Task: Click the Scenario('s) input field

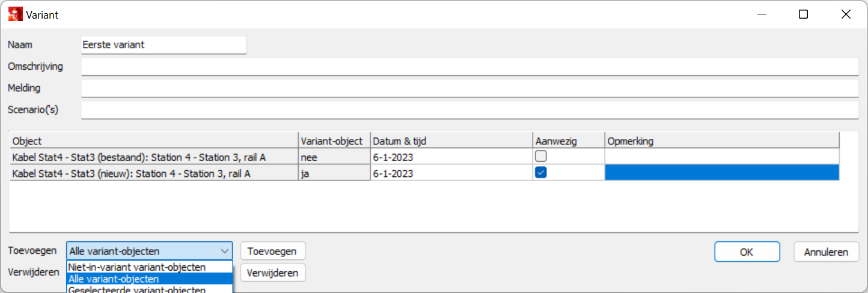Action: pos(469,110)
